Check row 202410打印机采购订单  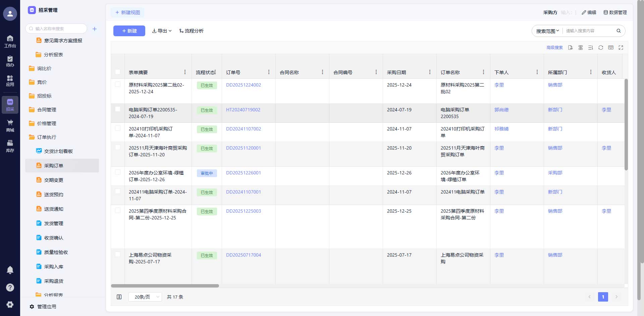click(118, 128)
